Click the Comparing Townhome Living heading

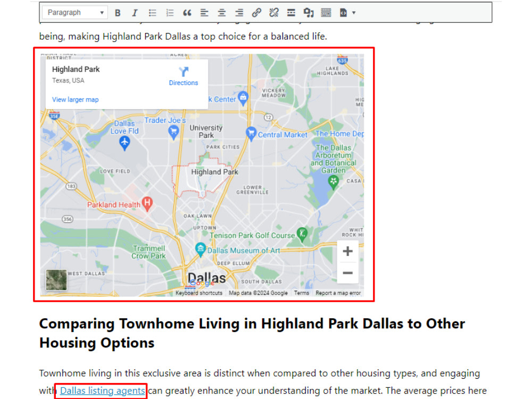[x=252, y=333]
